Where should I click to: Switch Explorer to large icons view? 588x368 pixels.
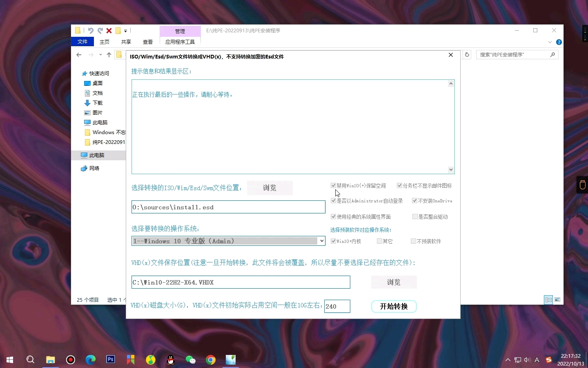click(557, 300)
